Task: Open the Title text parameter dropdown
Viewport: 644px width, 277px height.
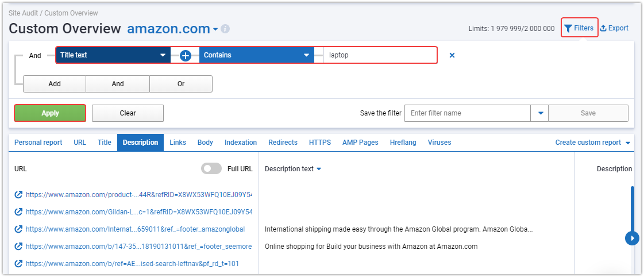Action: click(x=113, y=55)
